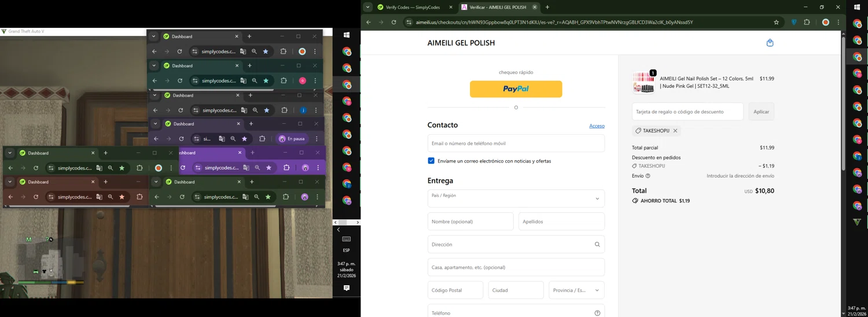Select Dashboard tab in brown window

pyautogui.click(x=57, y=182)
